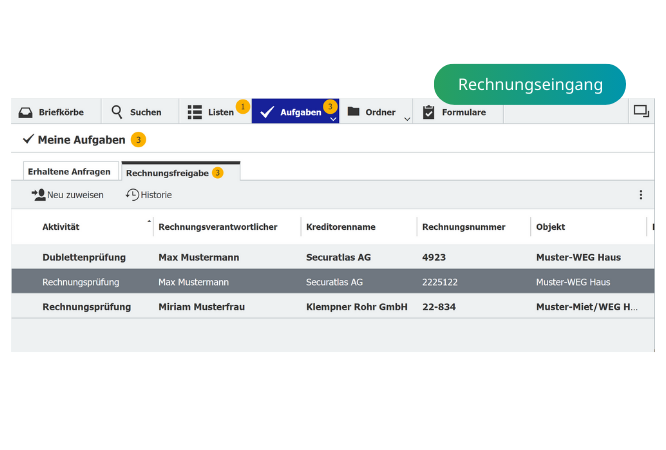
Task: Click Max Mustermann in the Dublettenprüfung row
Action: point(199,257)
